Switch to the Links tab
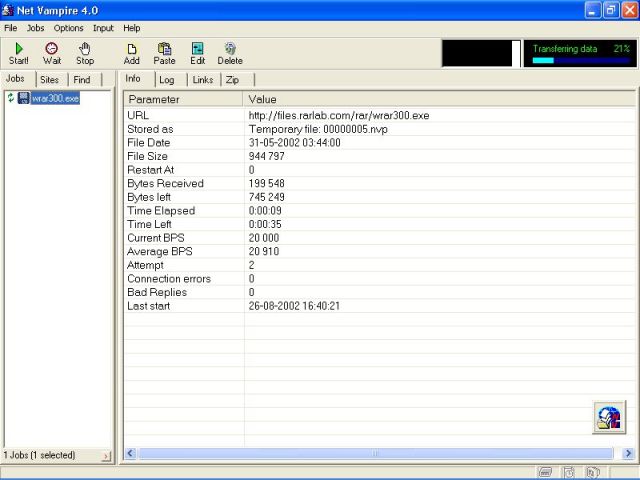The image size is (640, 480). point(203,80)
